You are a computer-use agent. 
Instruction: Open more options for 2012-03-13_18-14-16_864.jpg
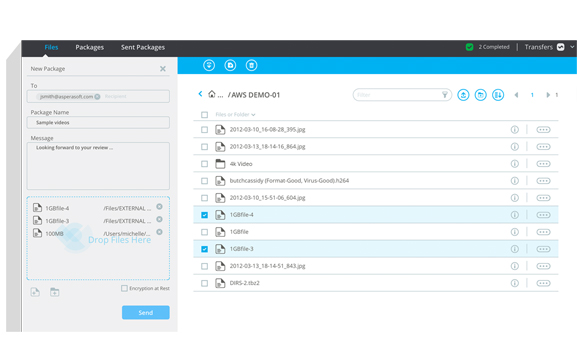pyautogui.click(x=543, y=147)
